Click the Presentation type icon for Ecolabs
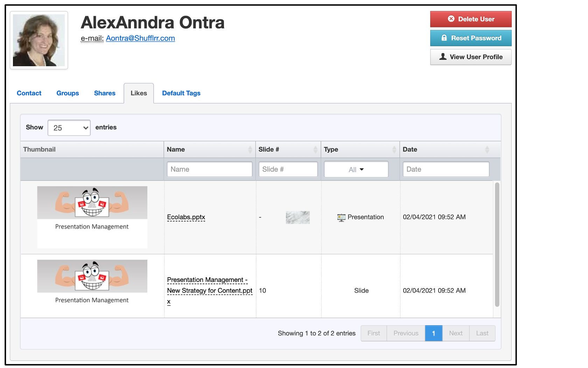 tap(341, 218)
